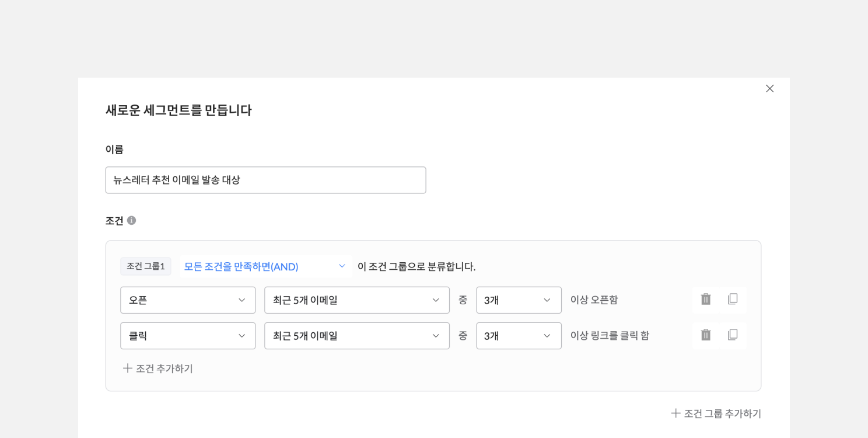
Task: Delete the 오픈 condition row
Action: (706, 300)
